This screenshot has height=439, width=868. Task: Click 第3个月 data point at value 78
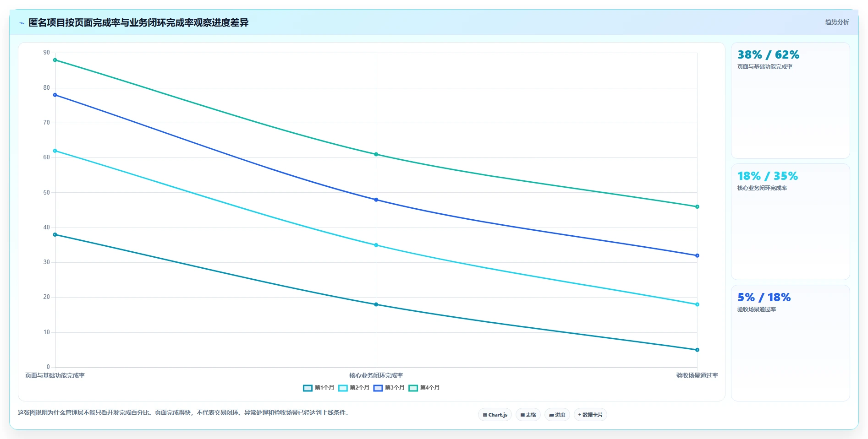pyautogui.click(x=55, y=95)
